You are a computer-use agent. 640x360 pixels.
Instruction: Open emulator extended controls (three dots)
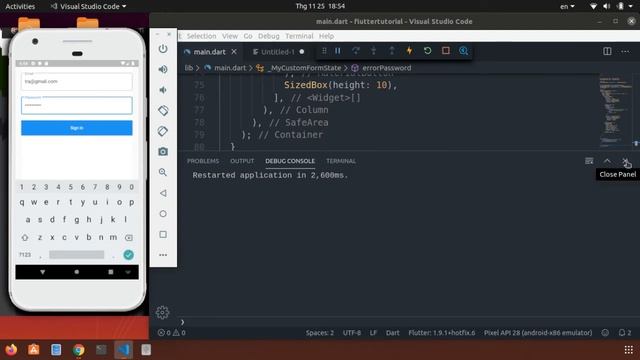click(x=163, y=255)
